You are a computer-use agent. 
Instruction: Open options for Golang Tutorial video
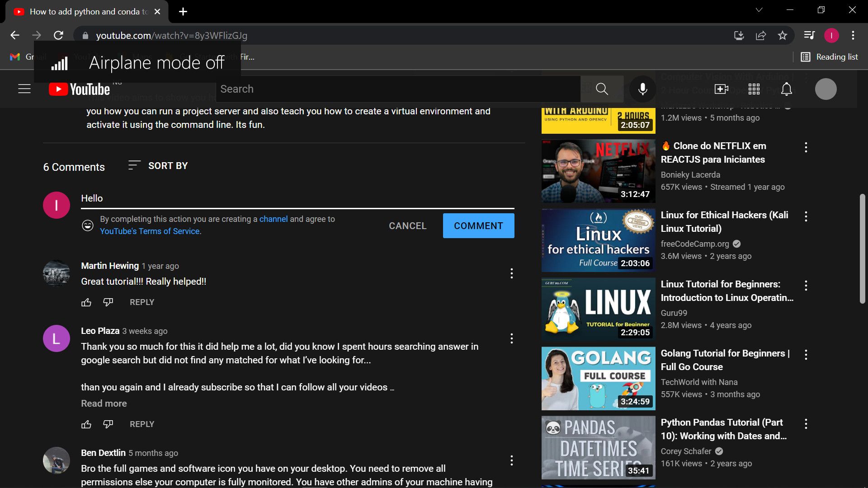(806, 355)
